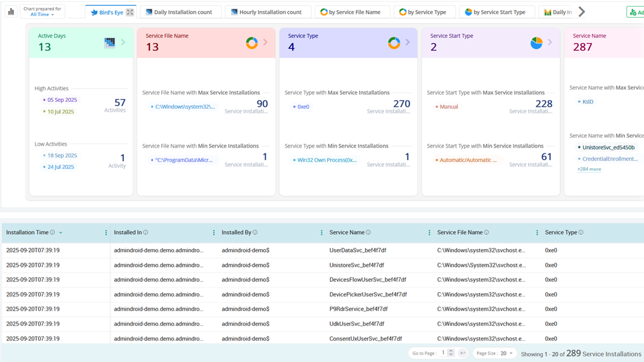Click the Service Type donut chart icon
The image size is (644, 362).
coord(394,43)
